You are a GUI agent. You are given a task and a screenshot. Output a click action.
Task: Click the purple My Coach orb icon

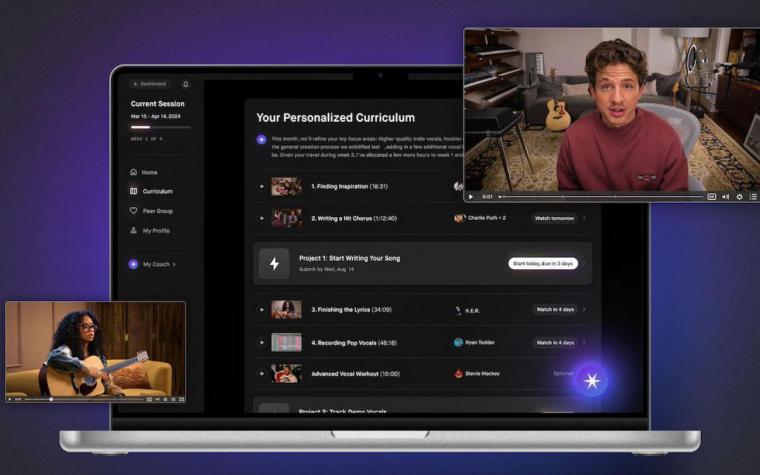click(x=133, y=264)
